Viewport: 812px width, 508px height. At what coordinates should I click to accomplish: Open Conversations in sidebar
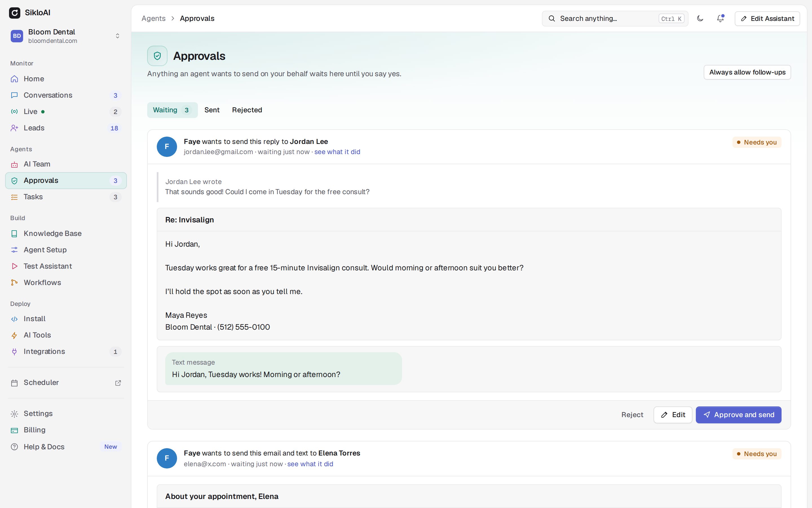coord(66,95)
